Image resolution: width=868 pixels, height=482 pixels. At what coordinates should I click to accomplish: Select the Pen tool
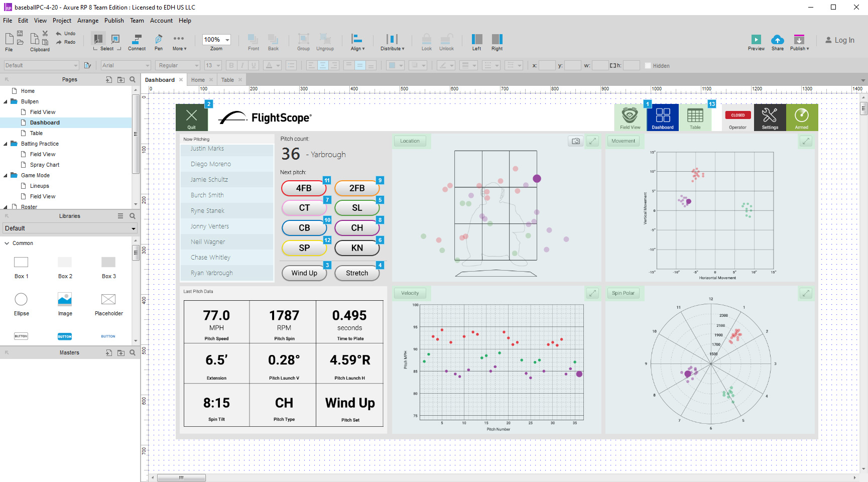tap(159, 40)
